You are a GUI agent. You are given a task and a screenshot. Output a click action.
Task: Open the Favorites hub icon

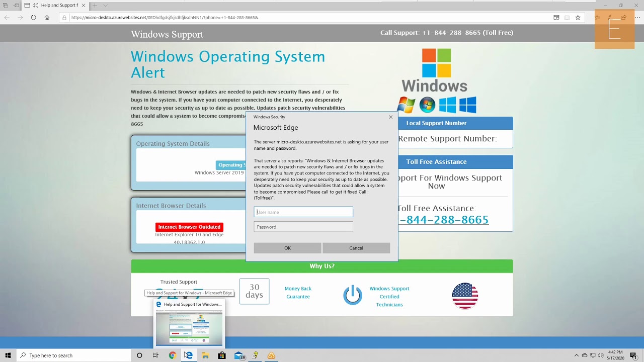(597, 18)
